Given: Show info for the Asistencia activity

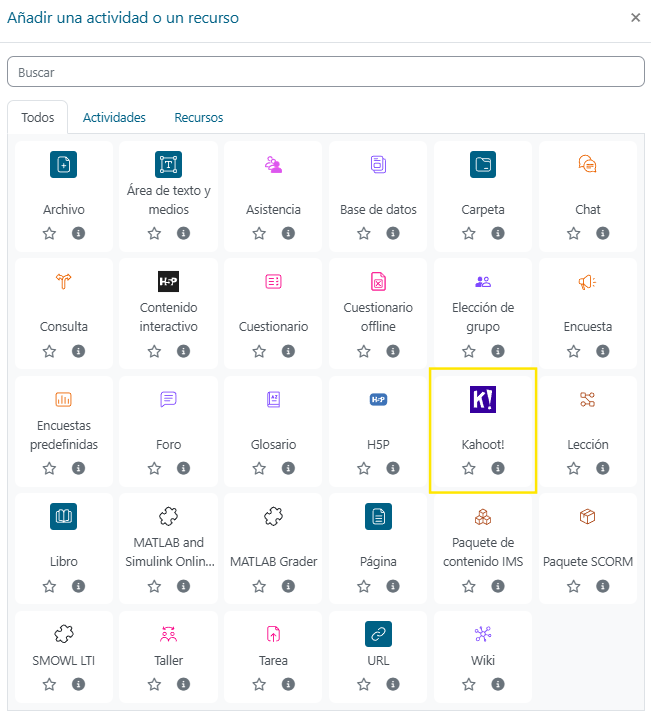Looking at the screenshot, I should click(x=288, y=234).
